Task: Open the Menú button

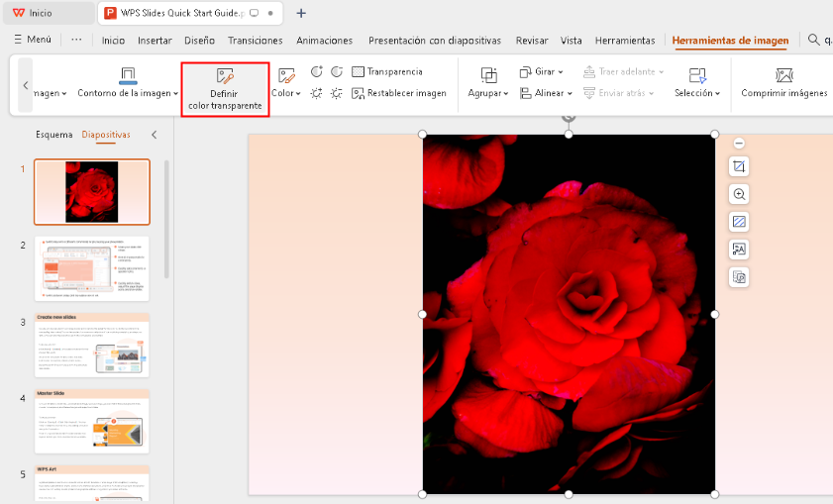Action: (32, 40)
